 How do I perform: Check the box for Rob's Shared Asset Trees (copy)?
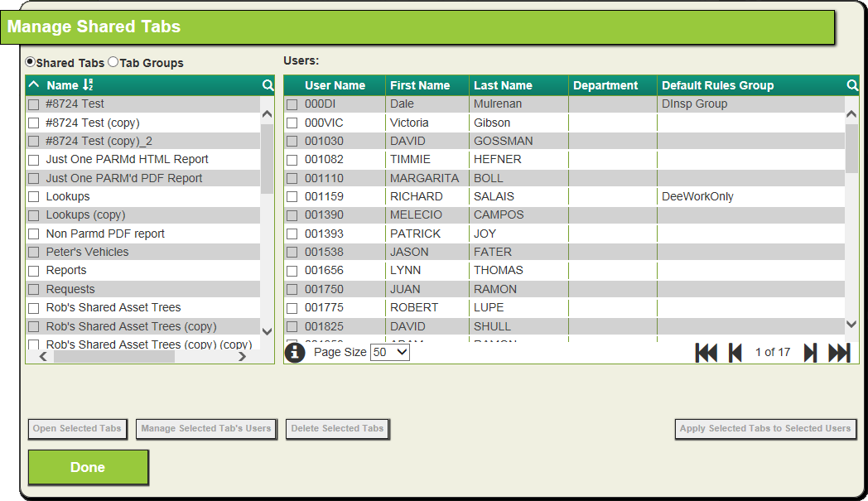tap(34, 326)
